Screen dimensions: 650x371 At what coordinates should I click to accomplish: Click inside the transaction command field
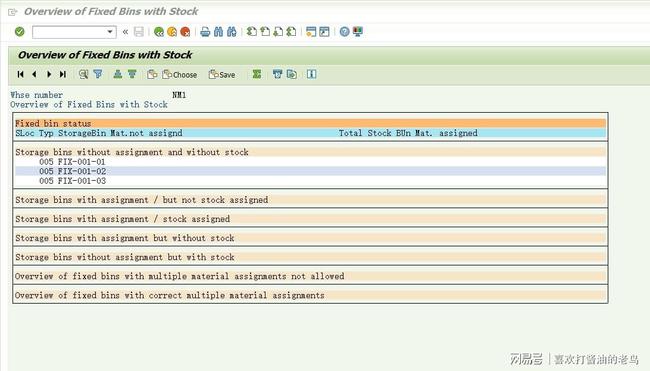point(69,32)
